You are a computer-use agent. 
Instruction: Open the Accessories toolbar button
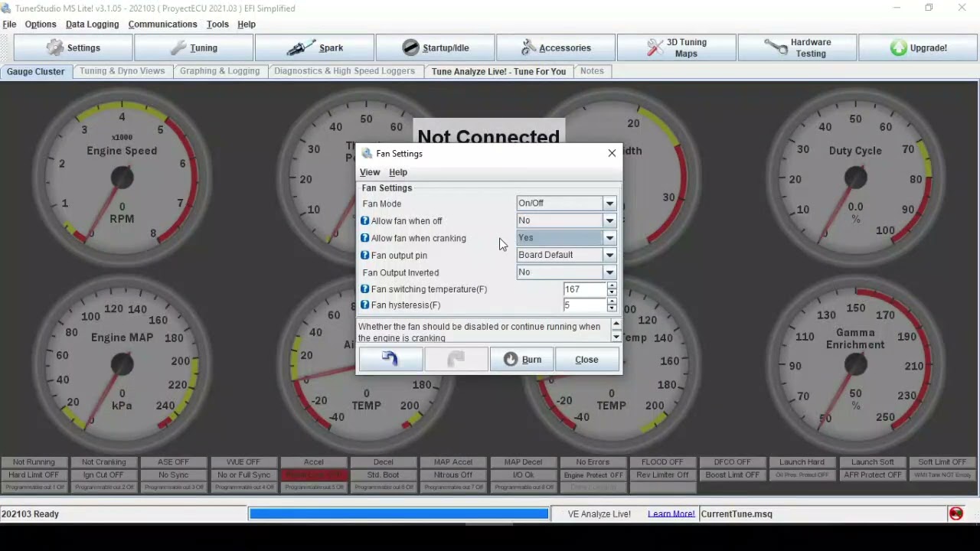tap(556, 47)
